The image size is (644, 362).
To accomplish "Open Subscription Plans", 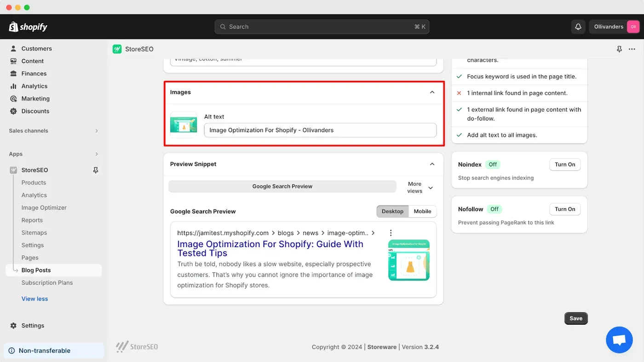I will point(47,283).
